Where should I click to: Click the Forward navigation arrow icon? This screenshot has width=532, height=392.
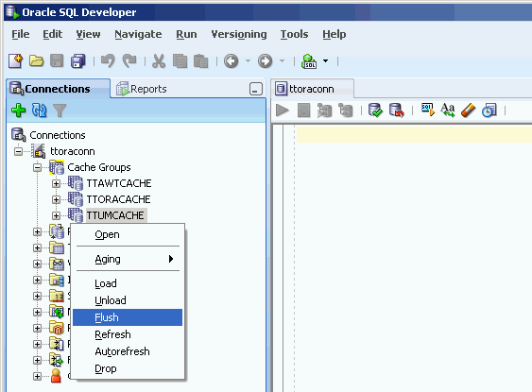265,61
